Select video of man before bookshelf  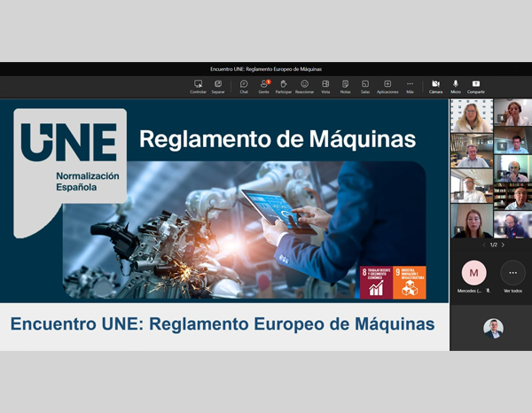coord(513,197)
